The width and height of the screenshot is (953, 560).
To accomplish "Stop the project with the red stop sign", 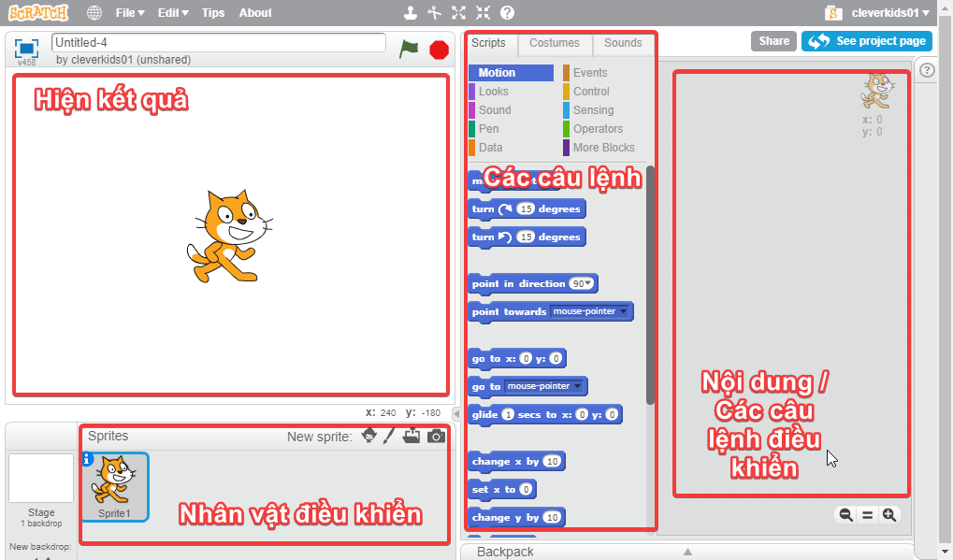I will [x=439, y=50].
